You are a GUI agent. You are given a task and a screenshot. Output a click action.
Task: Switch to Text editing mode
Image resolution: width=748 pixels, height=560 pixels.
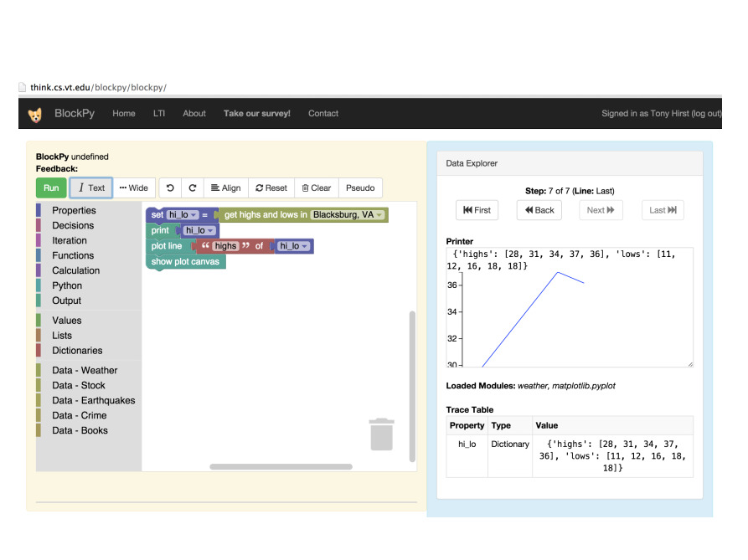coord(91,188)
